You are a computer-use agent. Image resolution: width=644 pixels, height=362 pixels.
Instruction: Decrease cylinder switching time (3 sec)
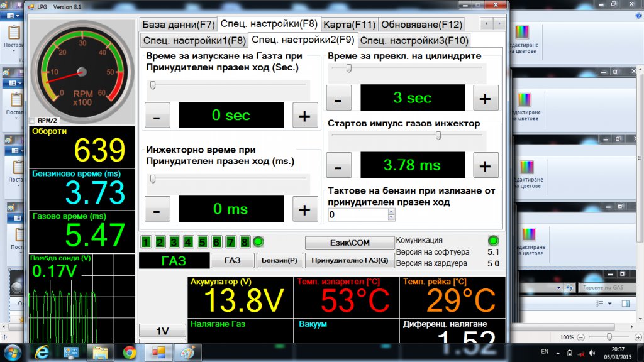(x=339, y=98)
